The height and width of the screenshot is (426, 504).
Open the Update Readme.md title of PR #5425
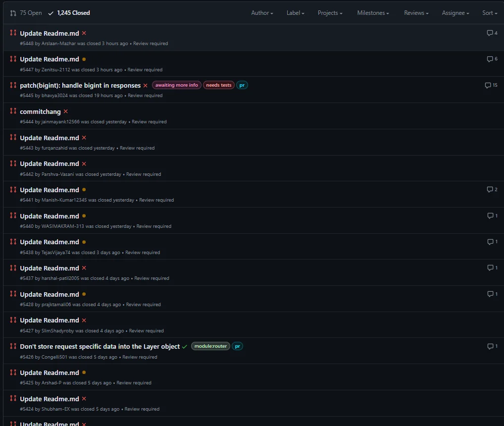[x=50, y=373]
